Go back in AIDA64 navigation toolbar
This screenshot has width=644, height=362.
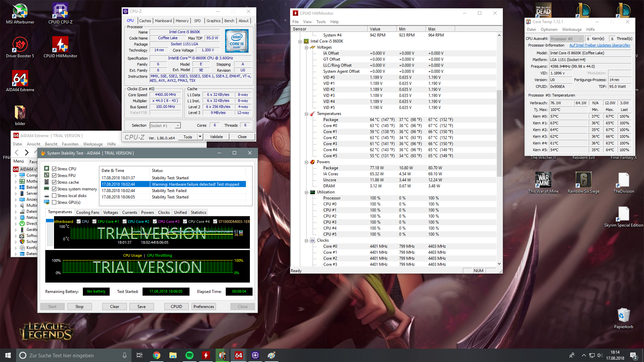pyautogui.click(x=17, y=153)
